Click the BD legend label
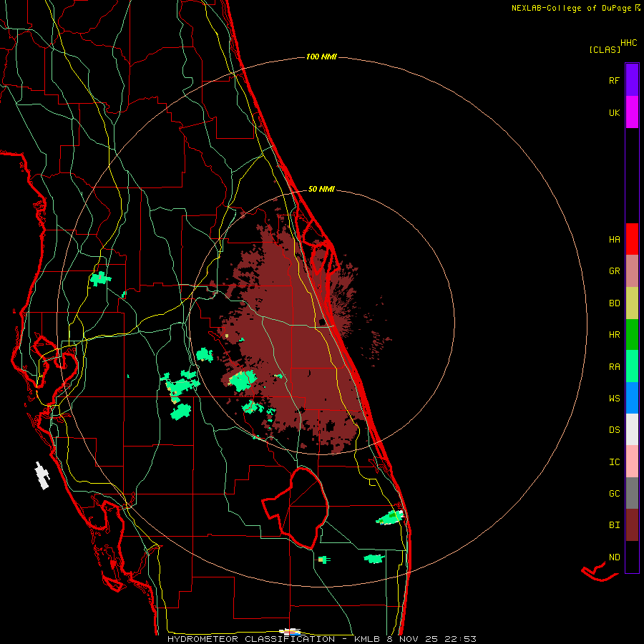This screenshot has width=644, height=644. click(614, 303)
